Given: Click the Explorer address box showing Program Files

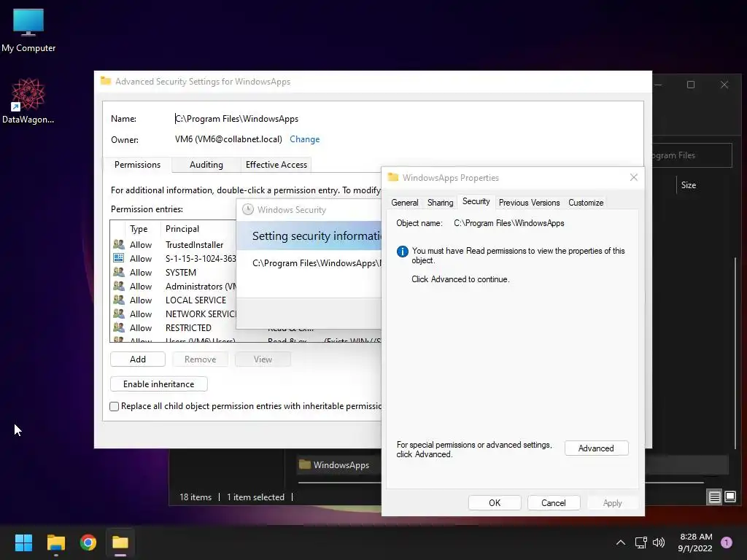Looking at the screenshot, I should pos(692,155).
